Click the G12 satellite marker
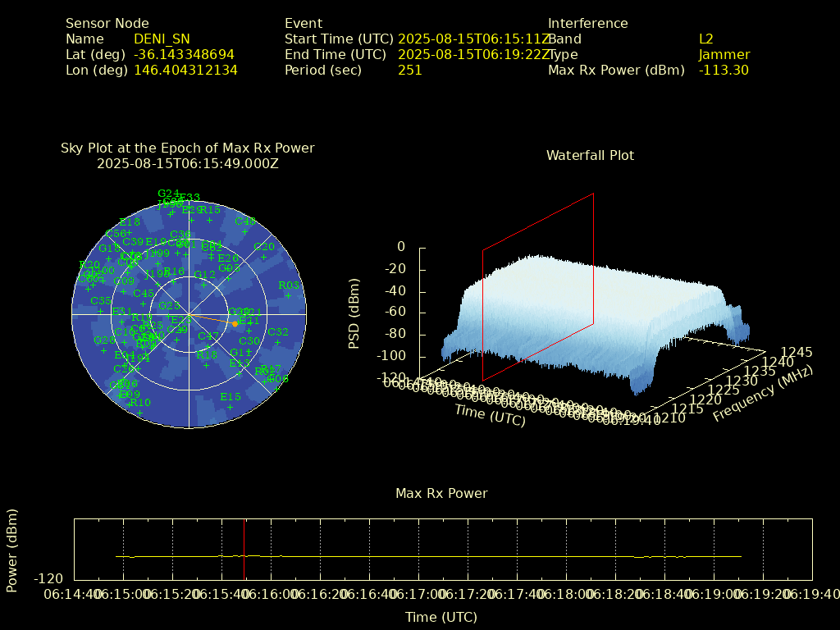This screenshot has width=840, height=630. 204,285
